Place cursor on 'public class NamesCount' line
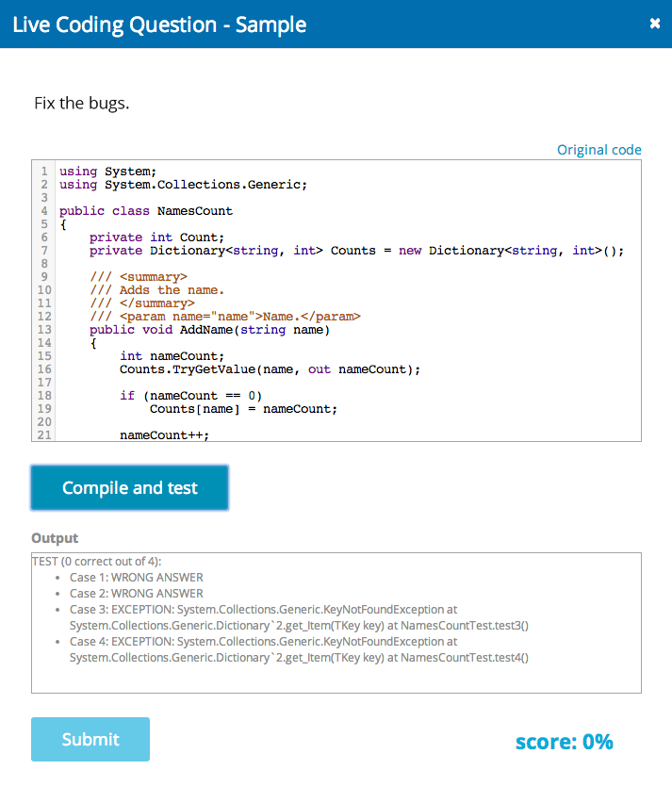 tap(145, 211)
